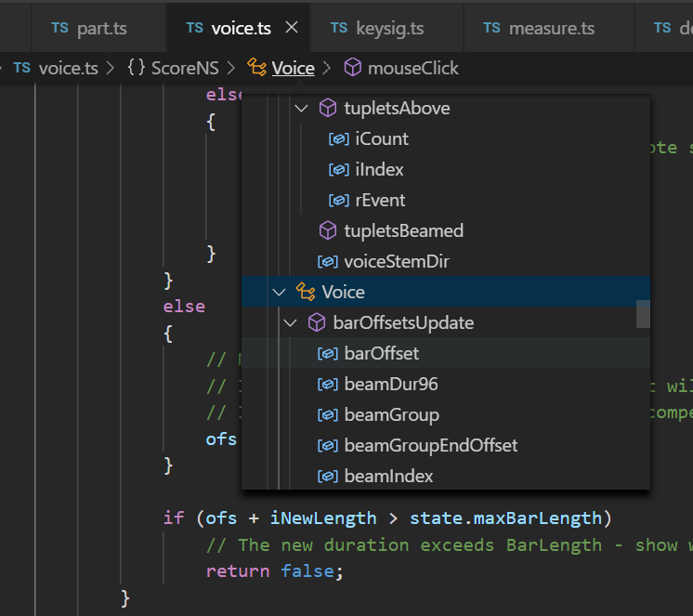Click the variable icon beside beamDur96
The height and width of the screenshot is (616, 693).
(328, 385)
